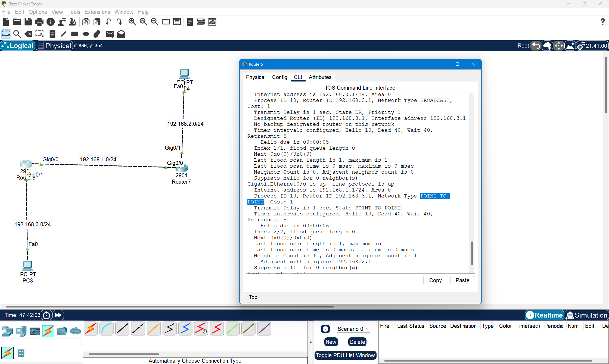Pick the automatic connection cable
Viewport: 609px width, 364px height.
pyautogui.click(x=91, y=329)
